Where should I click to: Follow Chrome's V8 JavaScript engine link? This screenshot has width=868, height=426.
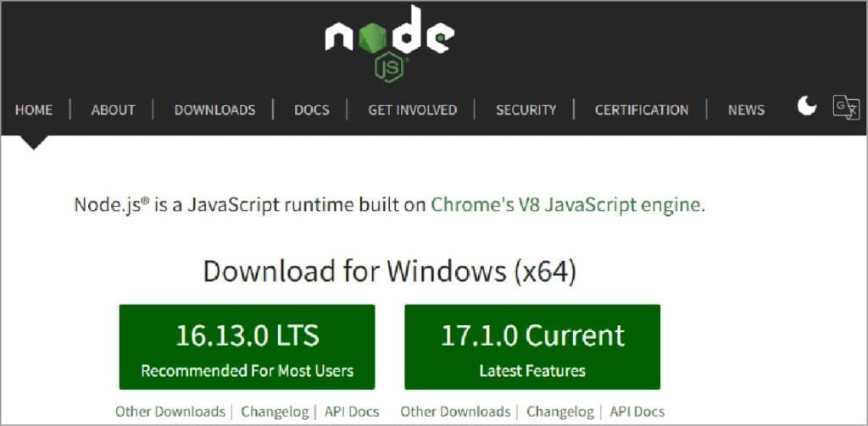coord(565,205)
